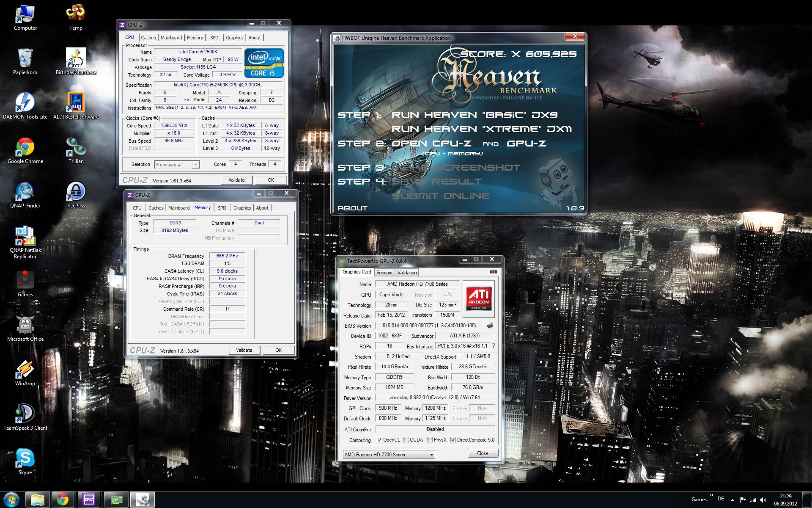Launch the WinAmp desktop icon
The image size is (812, 508).
(25, 373)
